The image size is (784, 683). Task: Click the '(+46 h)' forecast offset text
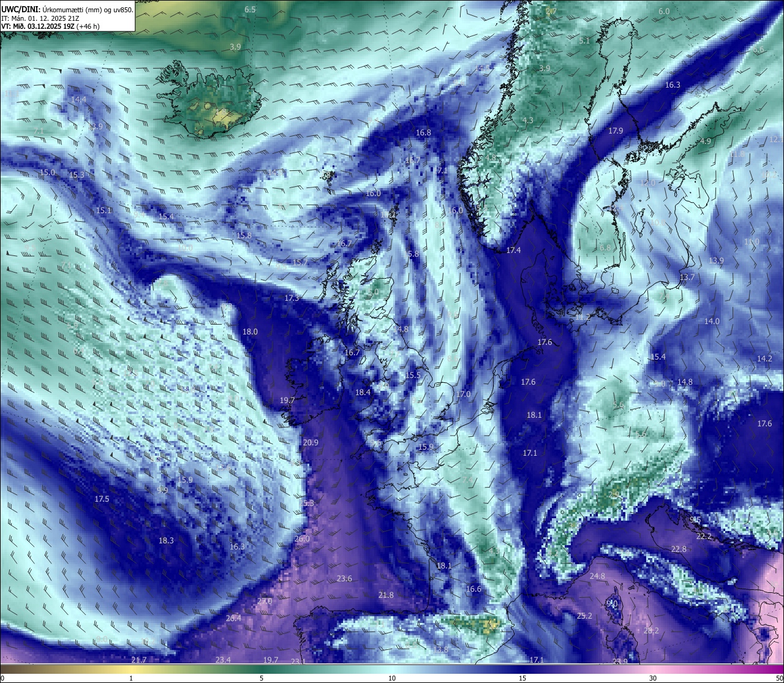point(88,26)
